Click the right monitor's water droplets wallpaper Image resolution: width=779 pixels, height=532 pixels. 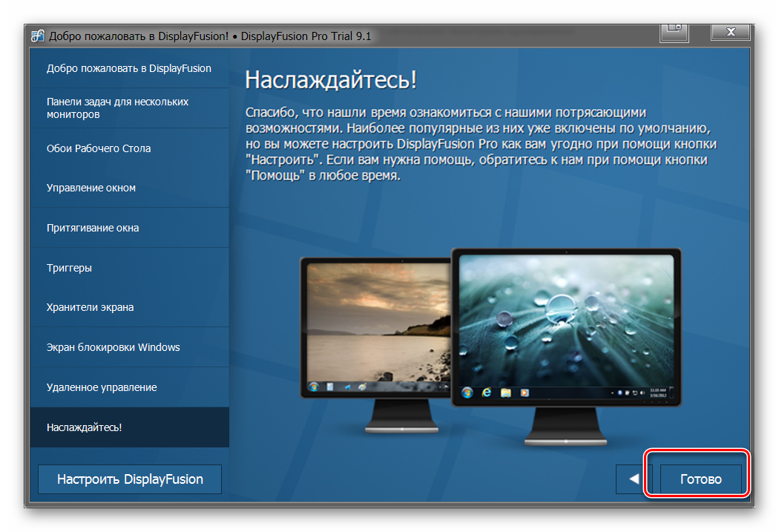click(566, 319)
